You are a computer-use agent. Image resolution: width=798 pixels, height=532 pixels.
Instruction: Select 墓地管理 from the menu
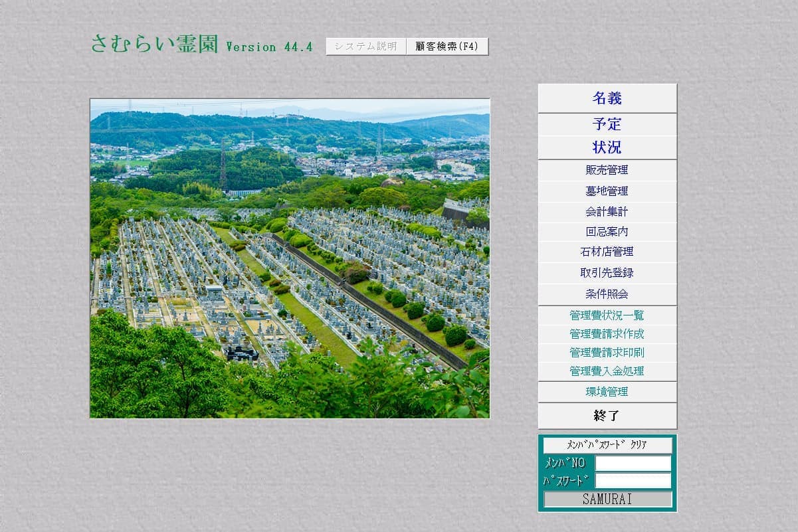coord(607,191)
